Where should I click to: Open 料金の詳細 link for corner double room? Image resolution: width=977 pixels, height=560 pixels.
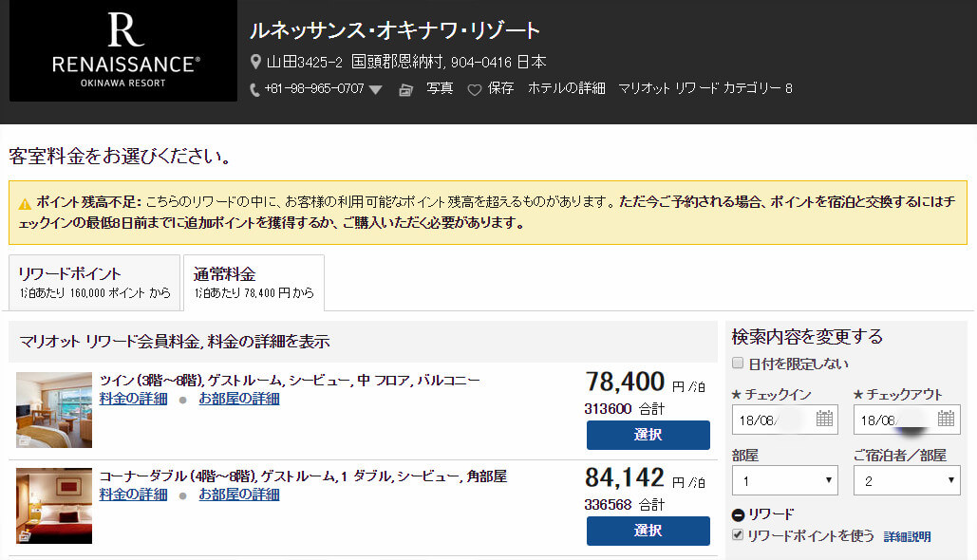(133, 495)
